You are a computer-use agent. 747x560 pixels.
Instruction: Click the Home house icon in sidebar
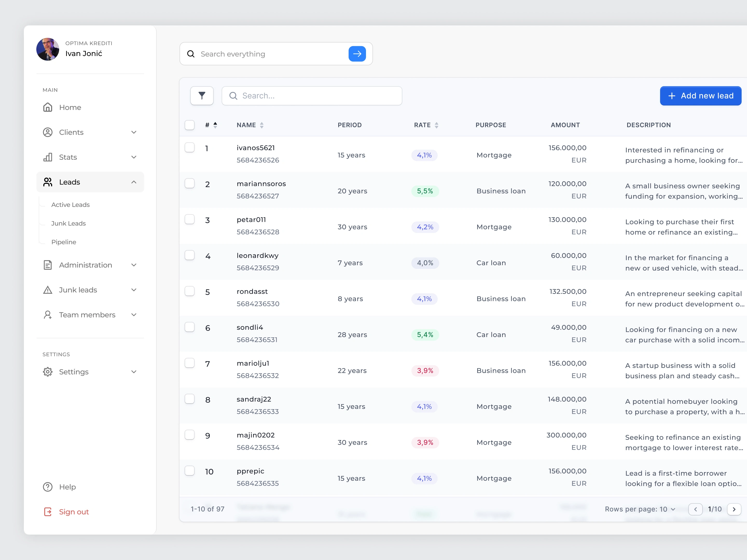(x=48, y=107)
